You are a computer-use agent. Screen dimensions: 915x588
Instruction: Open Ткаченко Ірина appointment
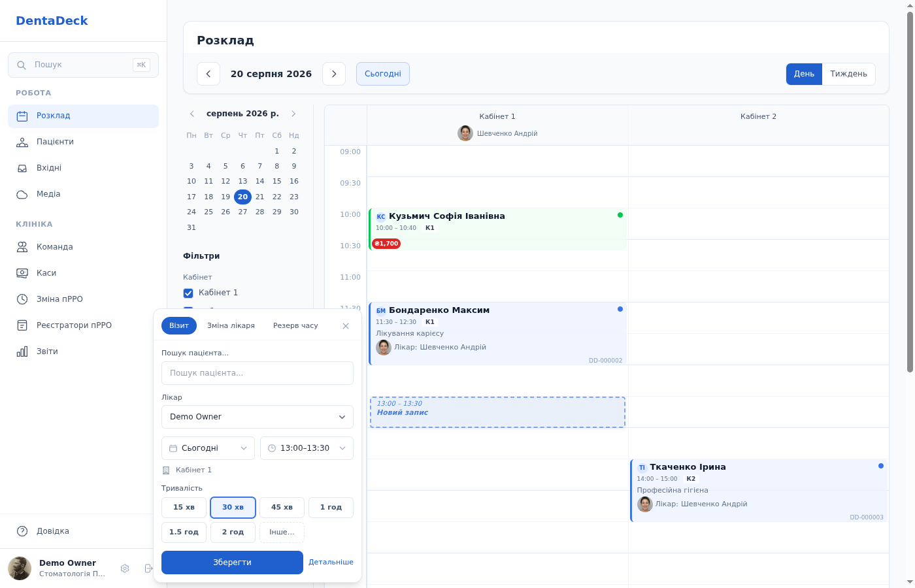[759, 491]
